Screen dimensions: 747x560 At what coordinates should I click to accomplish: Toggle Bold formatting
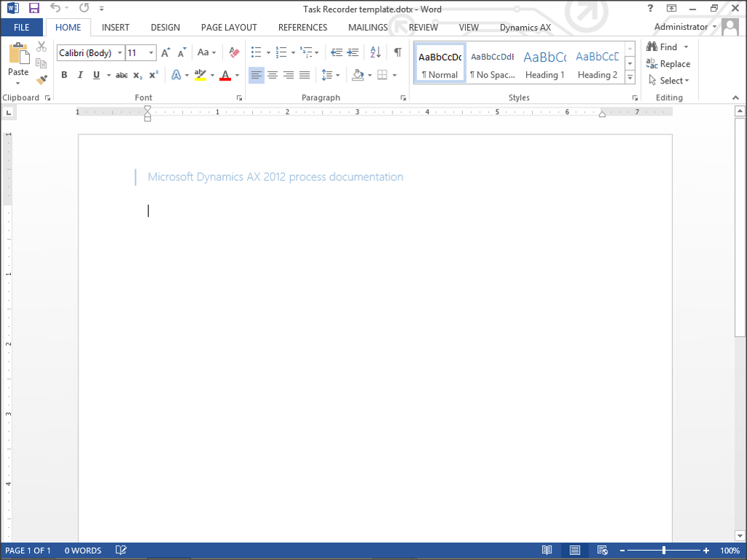click(64, 75)
